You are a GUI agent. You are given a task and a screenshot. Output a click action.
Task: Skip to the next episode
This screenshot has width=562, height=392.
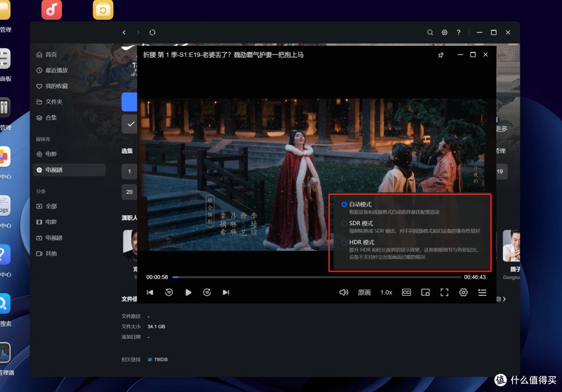pos(226,293)
